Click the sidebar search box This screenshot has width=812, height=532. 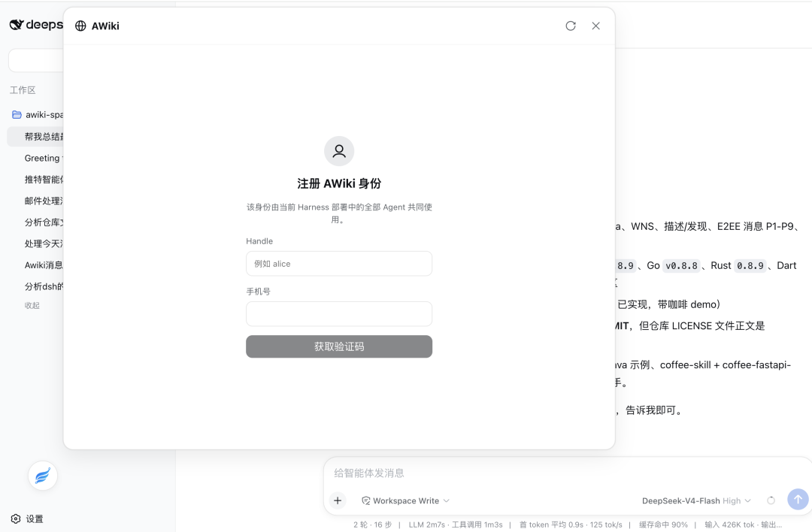(36, 61)
